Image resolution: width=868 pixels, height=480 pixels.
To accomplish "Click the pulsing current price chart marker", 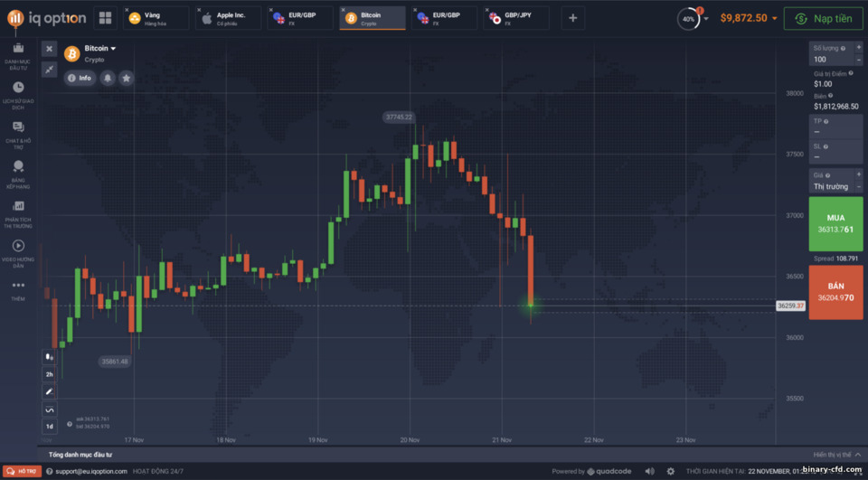I will click(531, 305).
